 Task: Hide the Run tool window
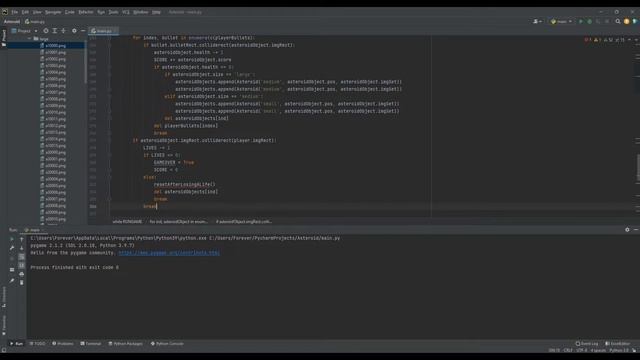point(636,230)
